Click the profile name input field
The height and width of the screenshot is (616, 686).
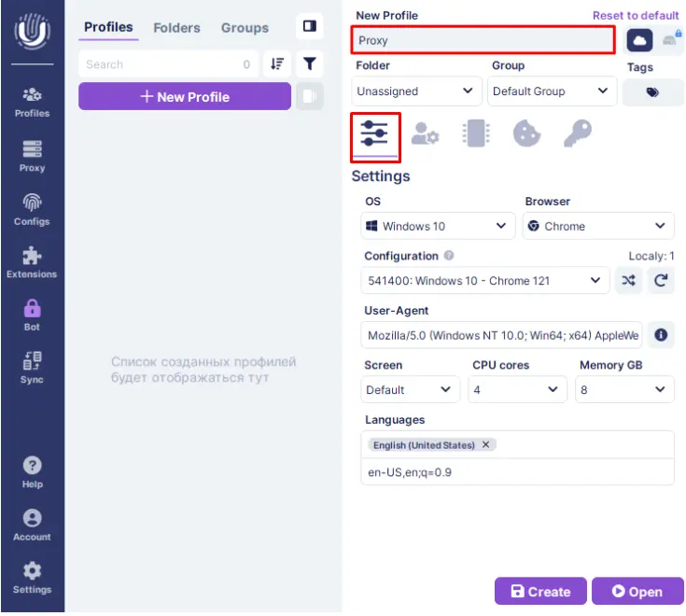pos(483,41)
